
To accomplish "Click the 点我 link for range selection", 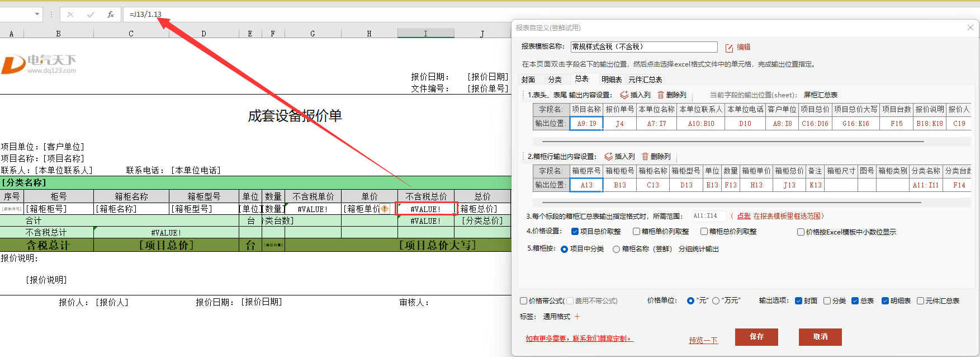I will point(744,216).
